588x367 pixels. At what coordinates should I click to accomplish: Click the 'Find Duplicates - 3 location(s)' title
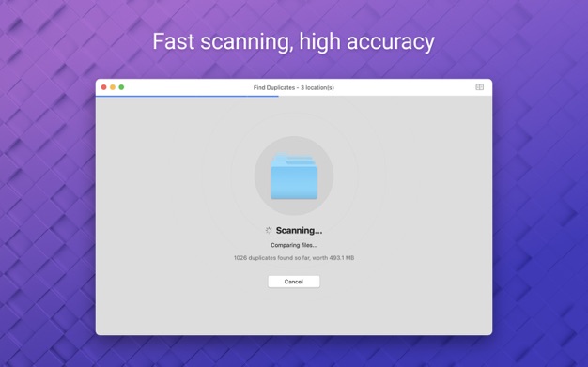pos(294,87)
